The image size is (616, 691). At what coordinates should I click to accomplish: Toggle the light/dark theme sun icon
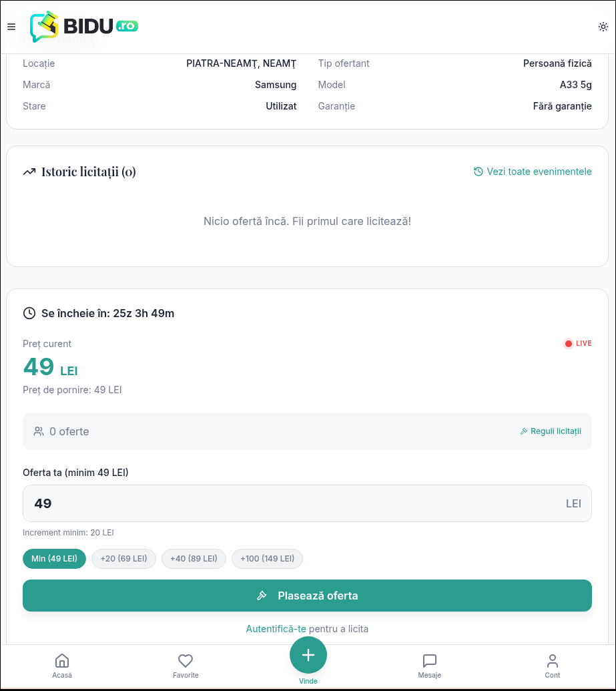tap(603, 27)
